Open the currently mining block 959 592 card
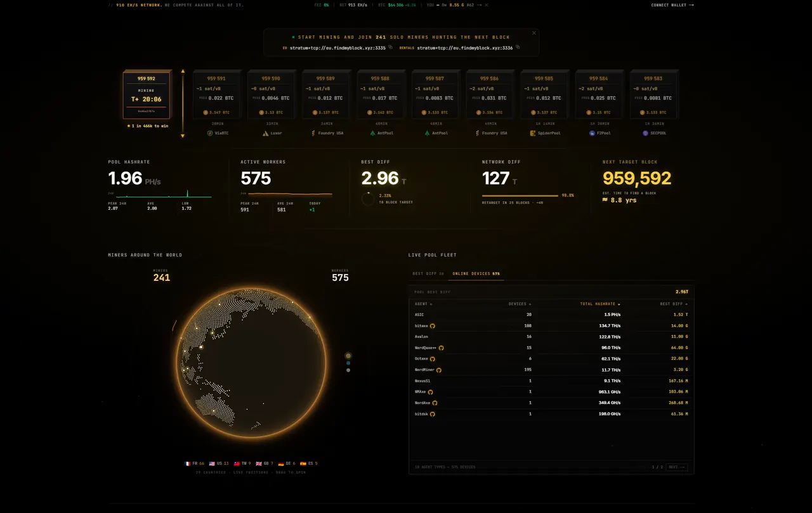Screen dimensions: 812x513 pos(147,94)
